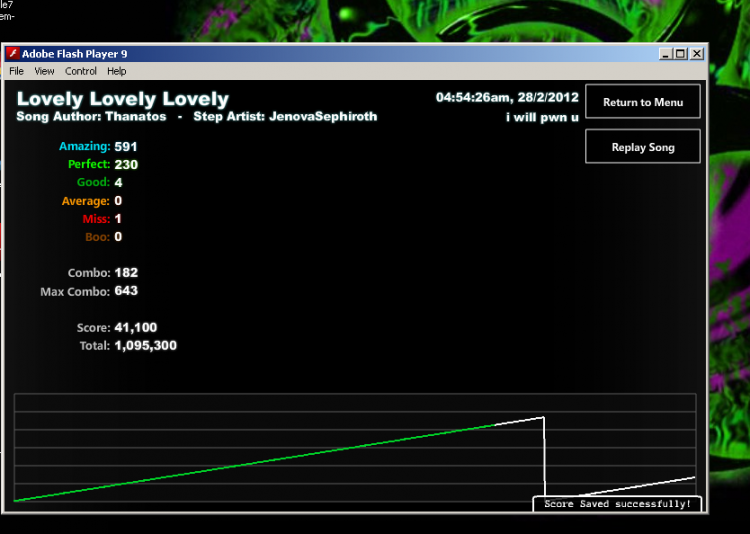
Task: Click the Total score 1,095,300
Action: point(145,345)
